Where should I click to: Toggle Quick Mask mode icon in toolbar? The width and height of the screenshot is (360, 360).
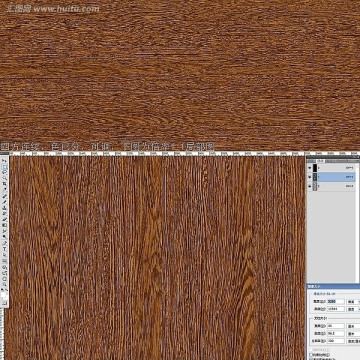[x=5, y=302]
